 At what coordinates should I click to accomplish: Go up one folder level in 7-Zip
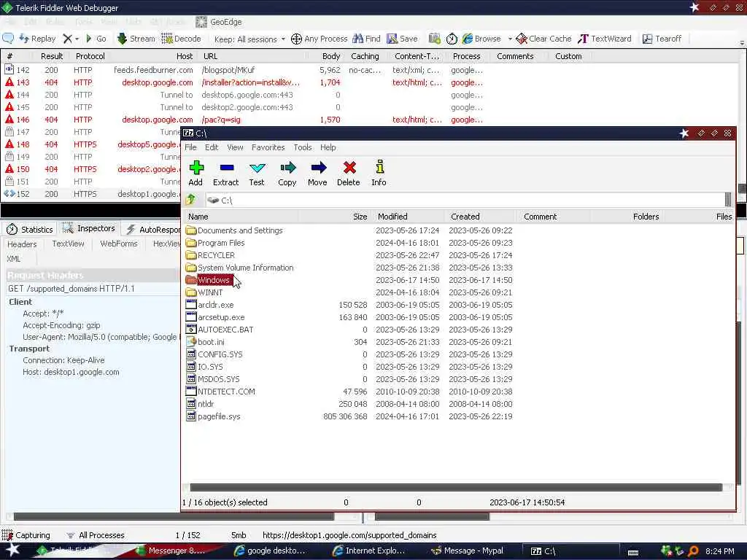(x=191, y=200)
